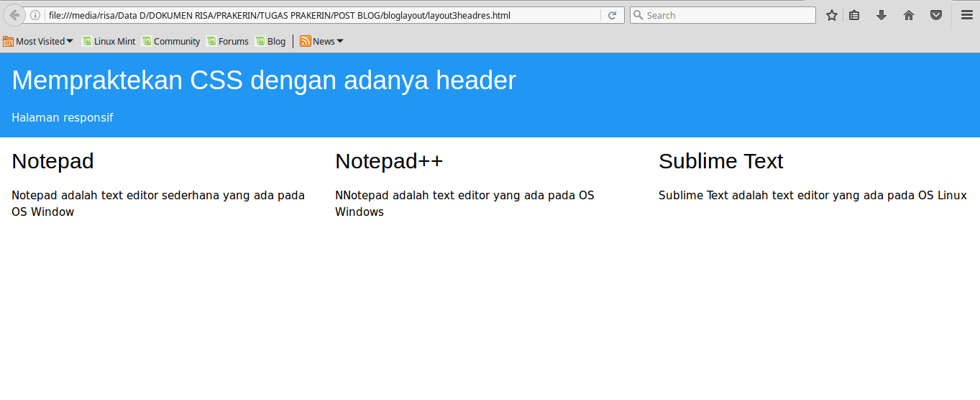Save page to Pocket icon
The width and height of the screenshot is (980, 400).
point(936,15)
